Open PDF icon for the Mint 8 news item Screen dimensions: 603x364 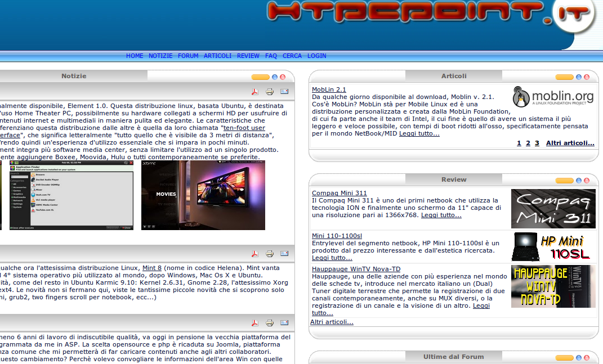255,254
